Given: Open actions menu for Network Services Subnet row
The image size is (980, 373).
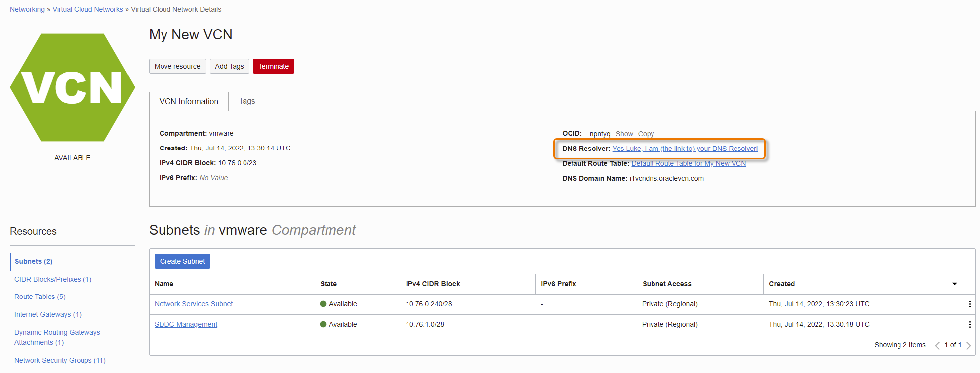Looking at the screenshot, I should [x=969, y=304].
